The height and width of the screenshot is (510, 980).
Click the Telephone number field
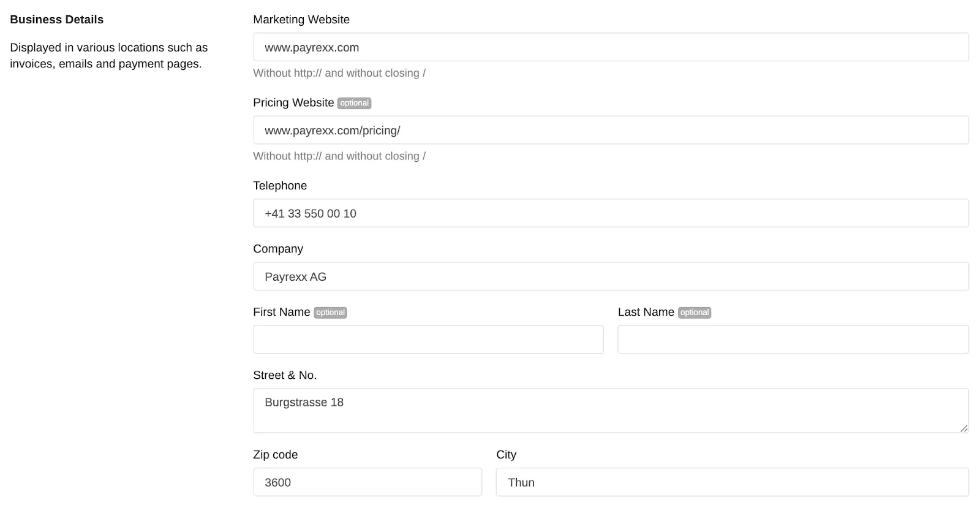611,213
